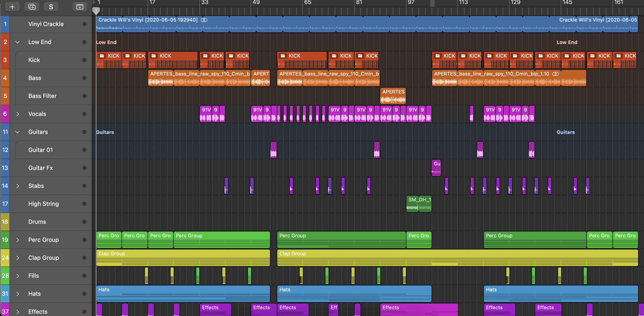Toggle the Vinyl Crackle track dot
This screenshot has width=644, height=316.
point(84,24)
